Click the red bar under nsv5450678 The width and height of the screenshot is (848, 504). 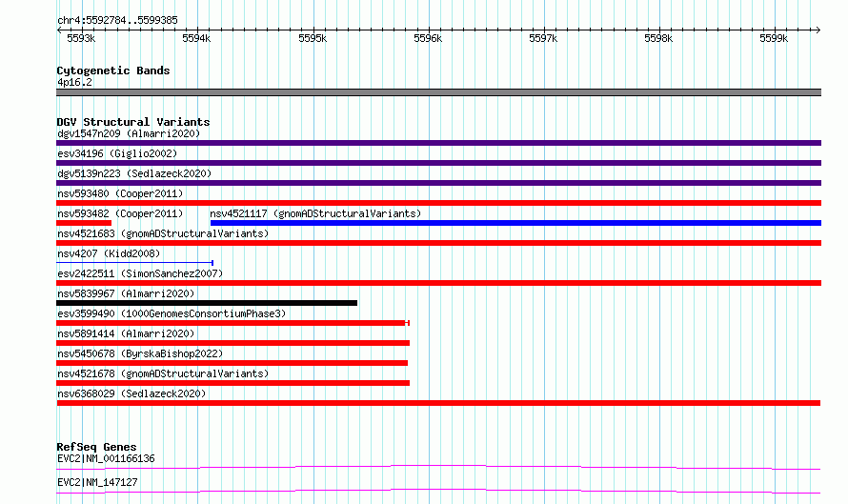(232, 363)
